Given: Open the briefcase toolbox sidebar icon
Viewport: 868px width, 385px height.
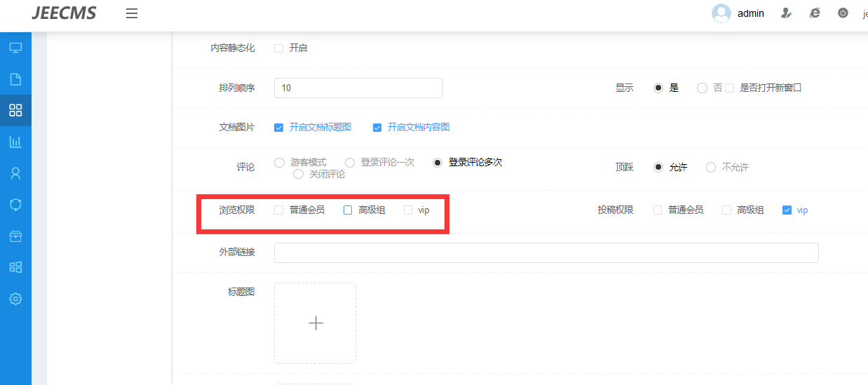Looking at the screenshot, I should point(15,236).
